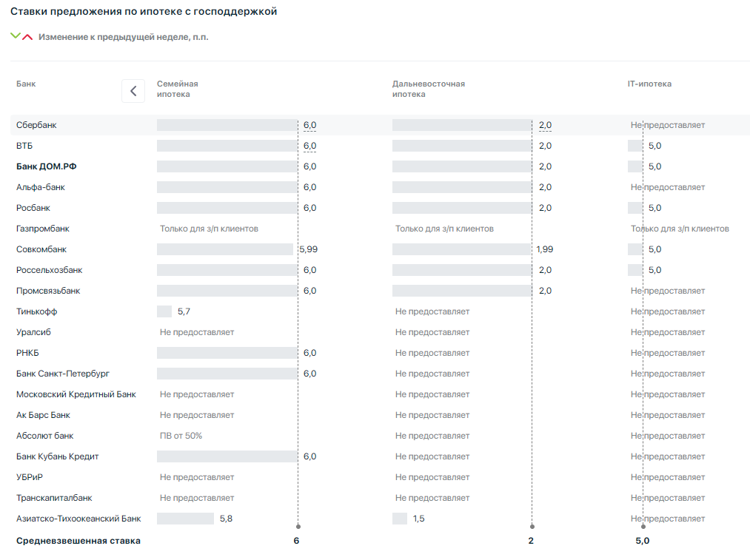750x560 pixels.
Task: Click the Альфа-банк row name
Action: pos(41,187)
